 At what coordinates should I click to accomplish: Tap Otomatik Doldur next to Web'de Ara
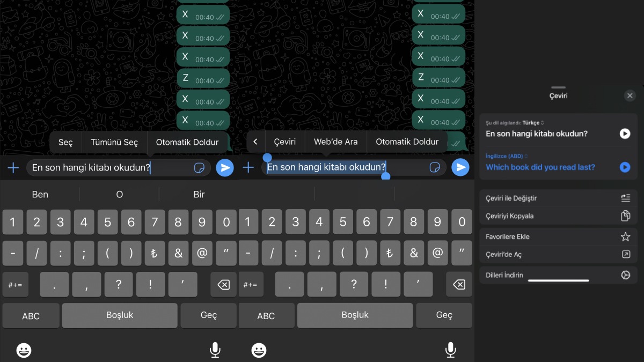point(407,142)
